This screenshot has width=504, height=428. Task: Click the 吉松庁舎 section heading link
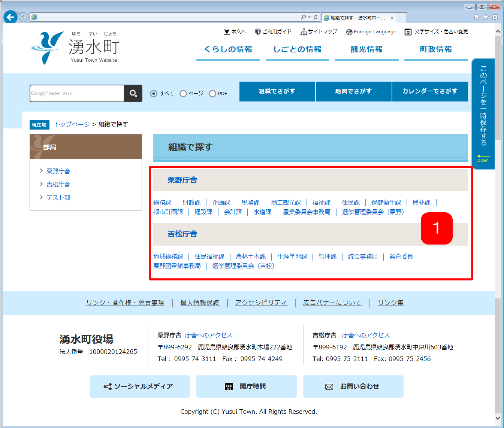182,234
